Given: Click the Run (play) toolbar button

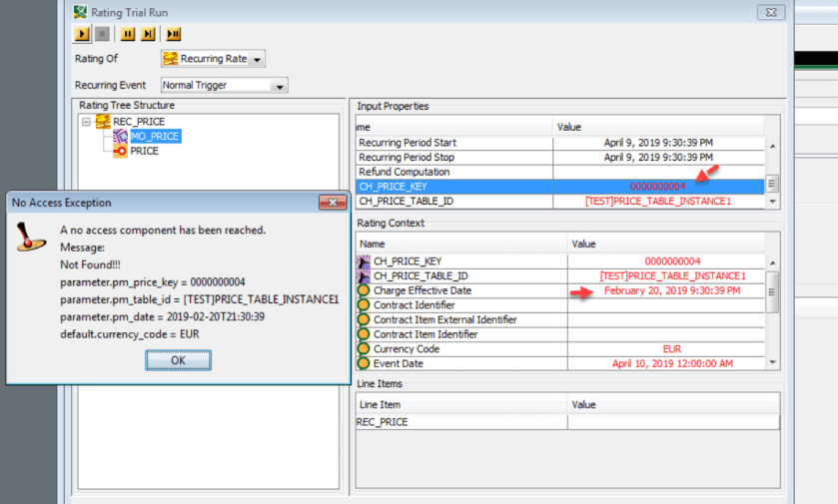Looking at the screenshot, I should pos(83,34).
